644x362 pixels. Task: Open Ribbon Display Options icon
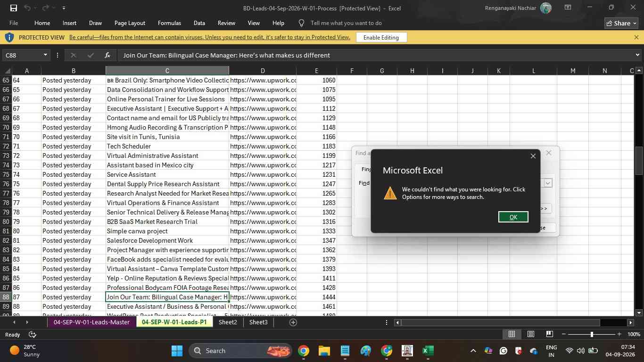[568, 8]
